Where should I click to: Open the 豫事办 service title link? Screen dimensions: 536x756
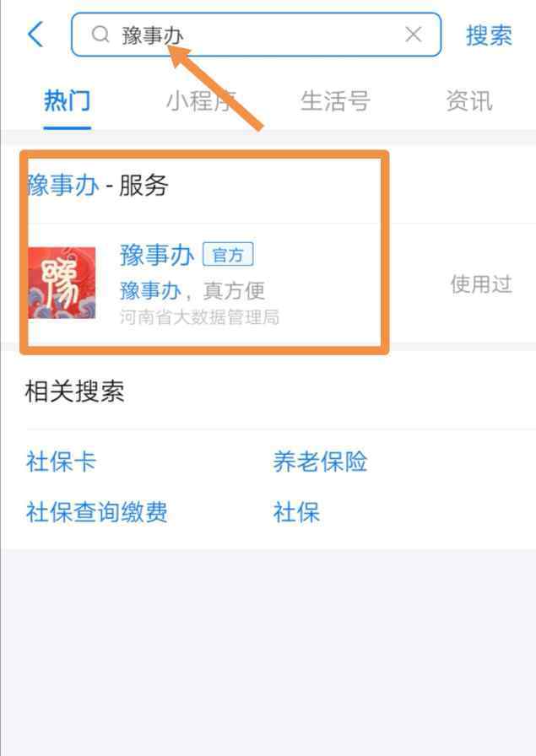pos(157,255)
